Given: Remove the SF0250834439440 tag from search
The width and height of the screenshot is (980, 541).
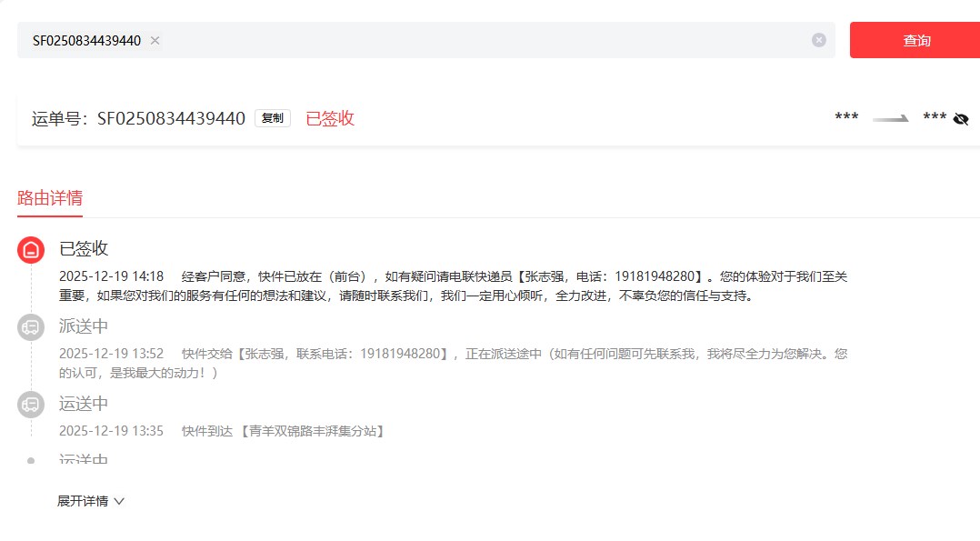Looking at the screenshot, I should pyautogui.click(x=155, y=40).
